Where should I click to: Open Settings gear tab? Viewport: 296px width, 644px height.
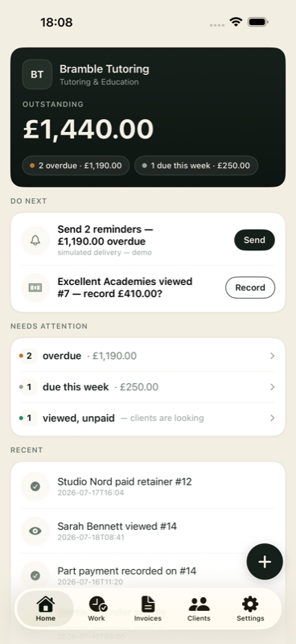coord(250,609)
